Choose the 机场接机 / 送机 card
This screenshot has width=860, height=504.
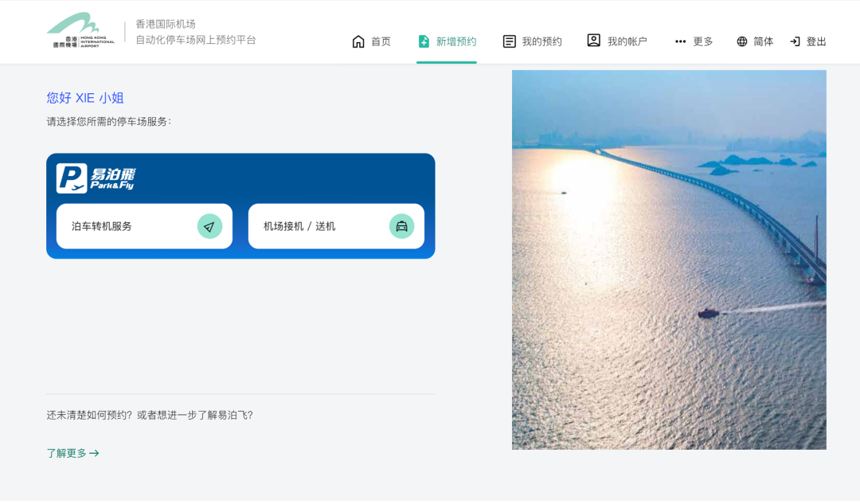336,226
